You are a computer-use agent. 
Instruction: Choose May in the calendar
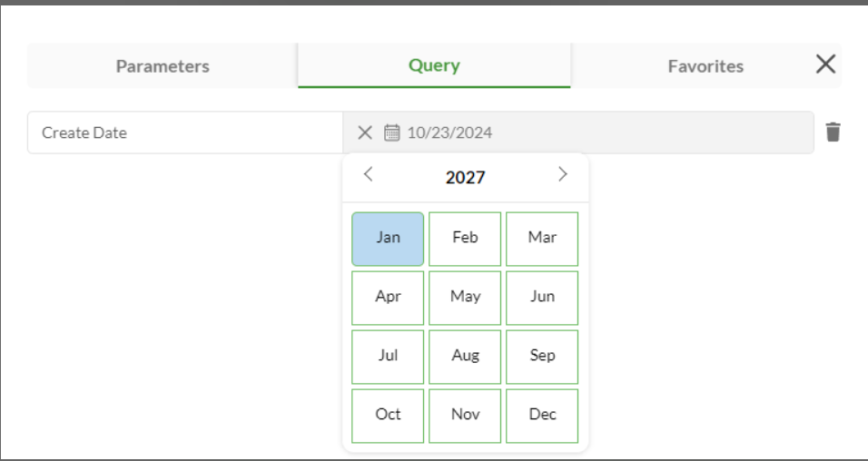[465, 297]
